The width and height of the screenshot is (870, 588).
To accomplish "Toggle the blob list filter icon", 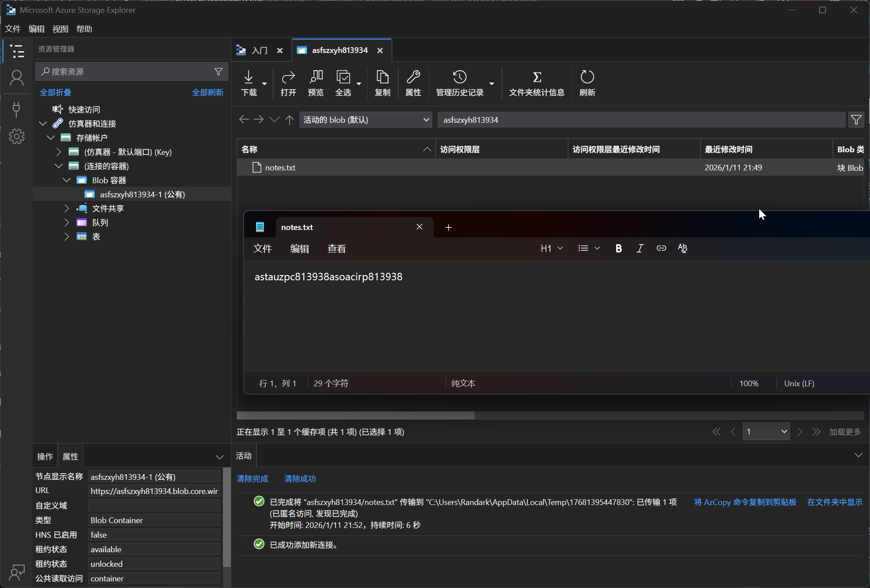I will point(856,120).
